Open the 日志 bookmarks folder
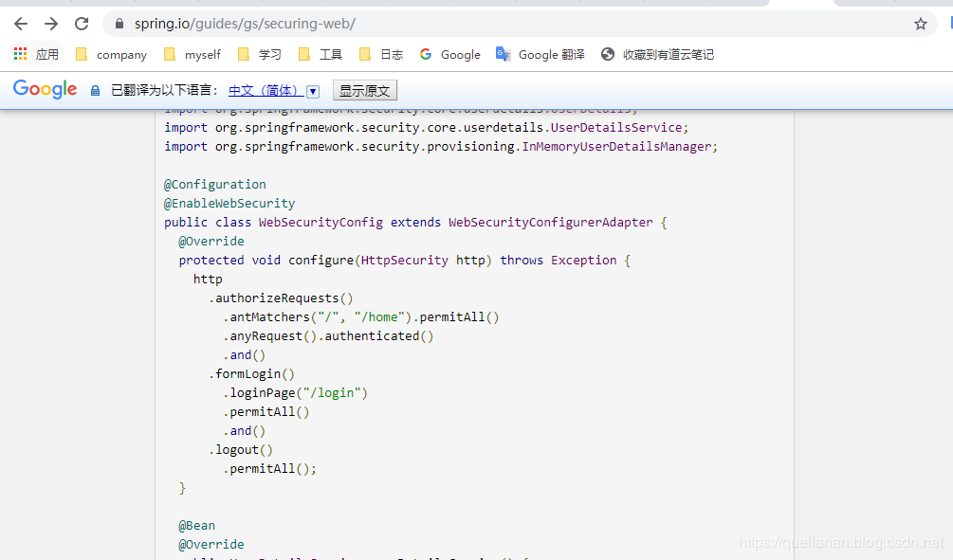953x560 pixels. point(381,55)
